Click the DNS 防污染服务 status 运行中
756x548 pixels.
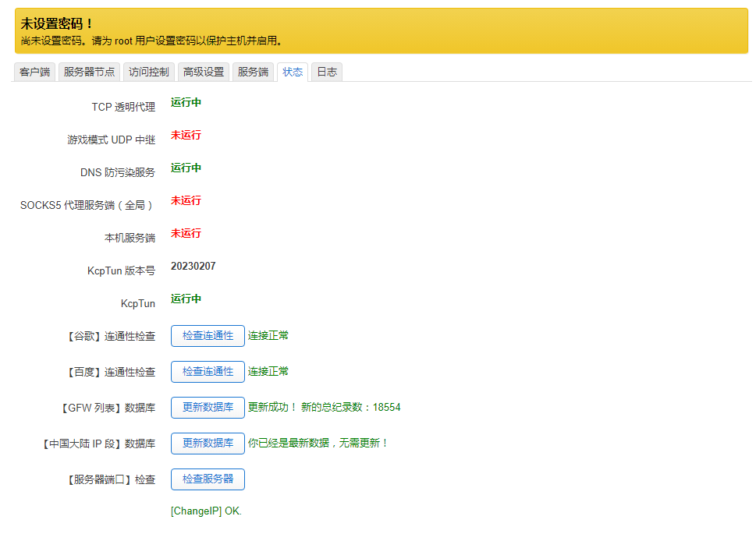point(186,168)
